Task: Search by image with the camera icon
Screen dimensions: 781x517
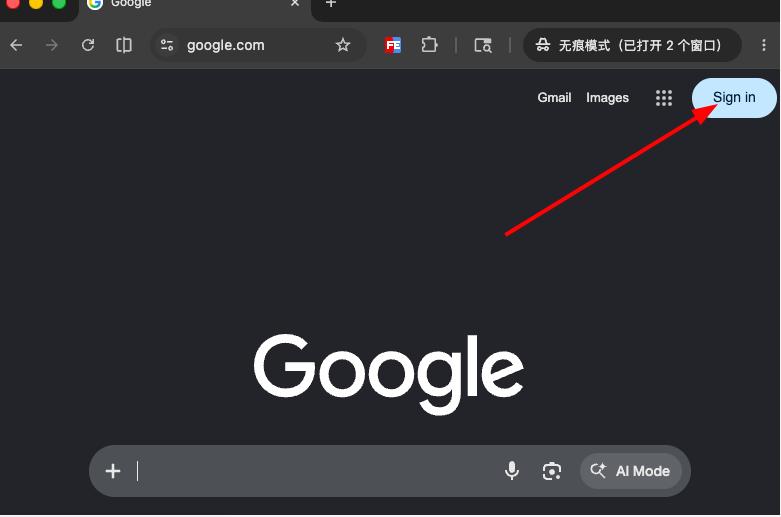Action: coord(551,471)
